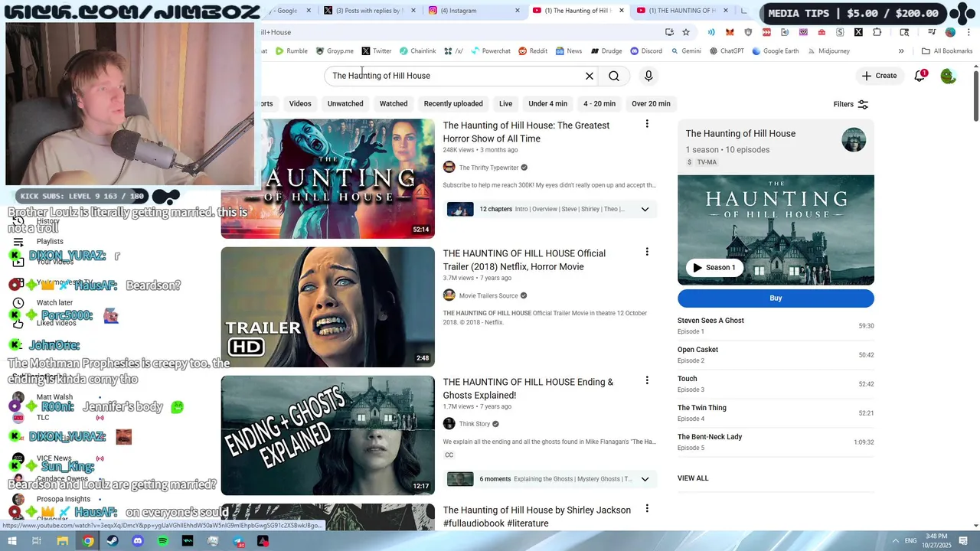
Task: Open more options for Shirley Jackson audiobook video
Action: tap(647, 509)
